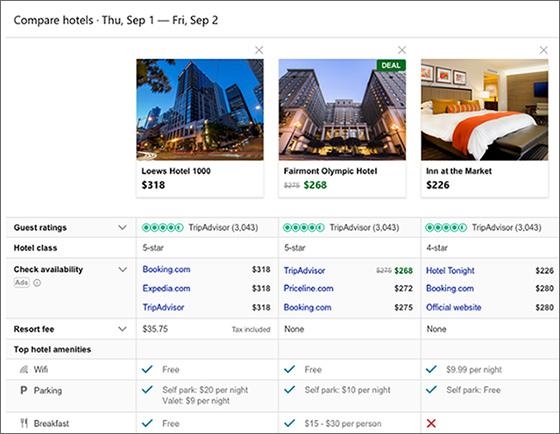Remove Fairmont Olympic Hotel with X icon
The width and height of the screenshot is (560, 434).
point(402,50)
